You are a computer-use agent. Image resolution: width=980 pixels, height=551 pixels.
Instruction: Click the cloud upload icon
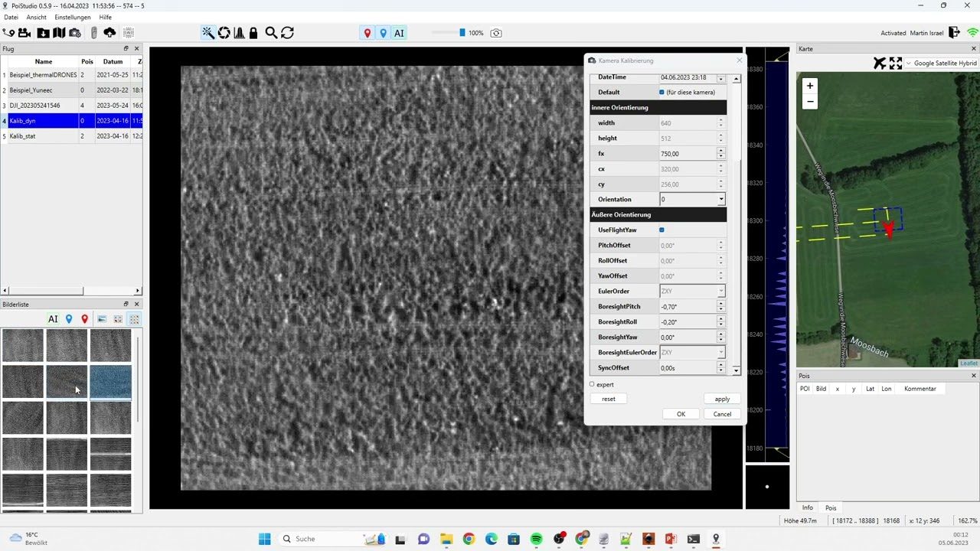pyautogui.click(x=109, y=33)
